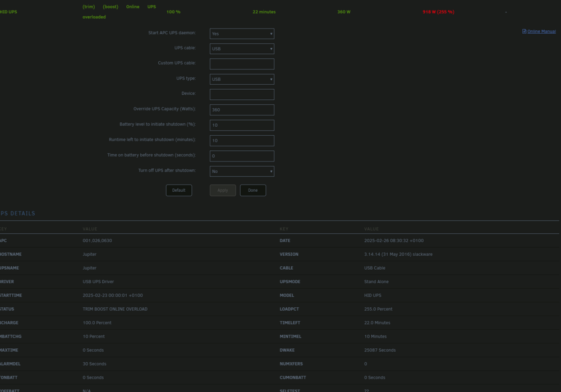This screenshot has width=561, height=392.
Task: Select the BCHARGE value 100.0 Percent
Action: click(97, 322)
